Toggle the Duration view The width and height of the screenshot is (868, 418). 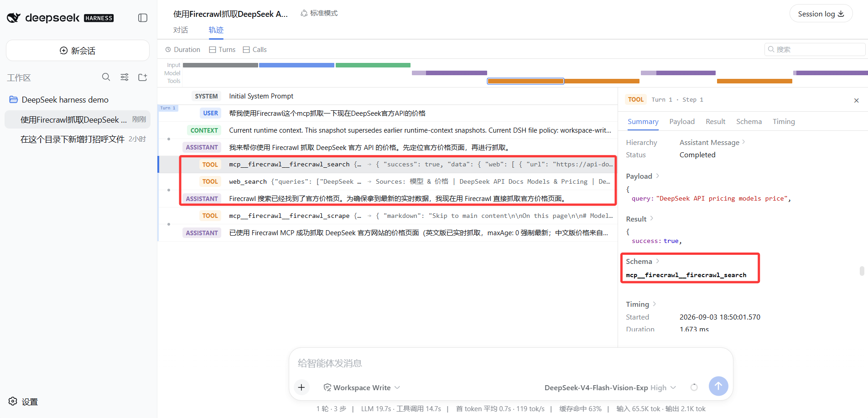[x=182, y=50]
